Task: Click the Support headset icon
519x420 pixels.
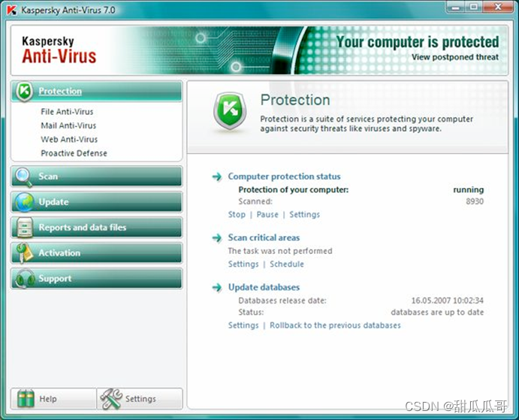Action: 25,279
